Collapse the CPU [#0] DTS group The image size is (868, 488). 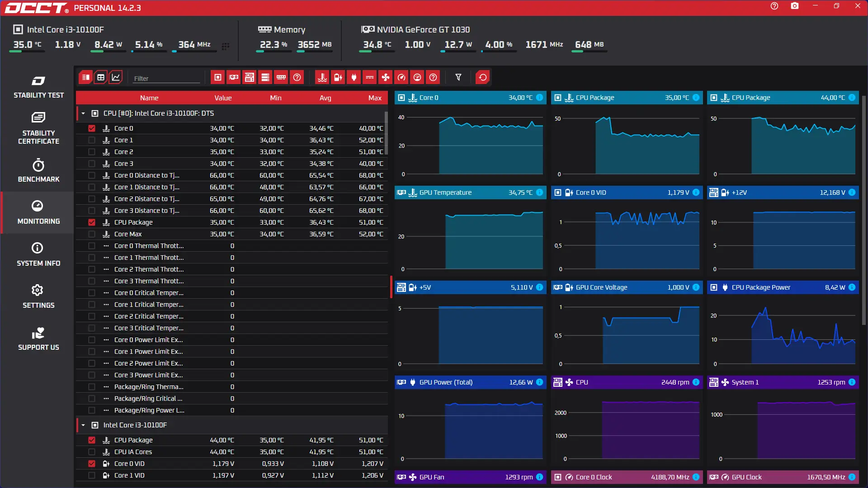(x=83, y=113)
